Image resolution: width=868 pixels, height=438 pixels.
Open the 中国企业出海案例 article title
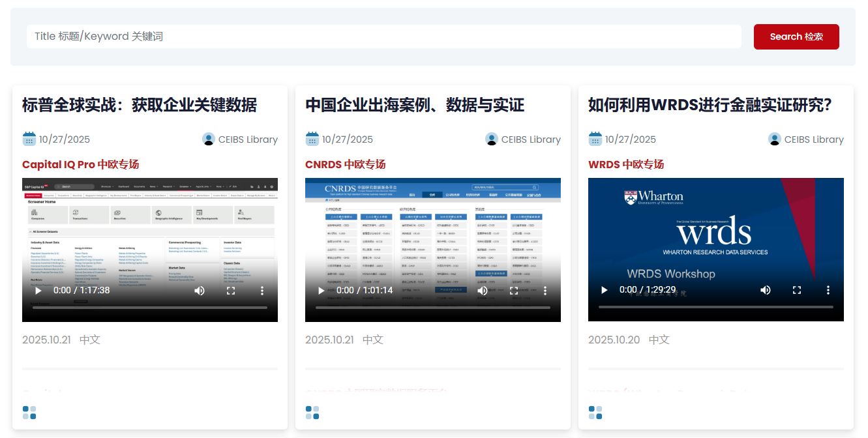[x=415, y=105]
